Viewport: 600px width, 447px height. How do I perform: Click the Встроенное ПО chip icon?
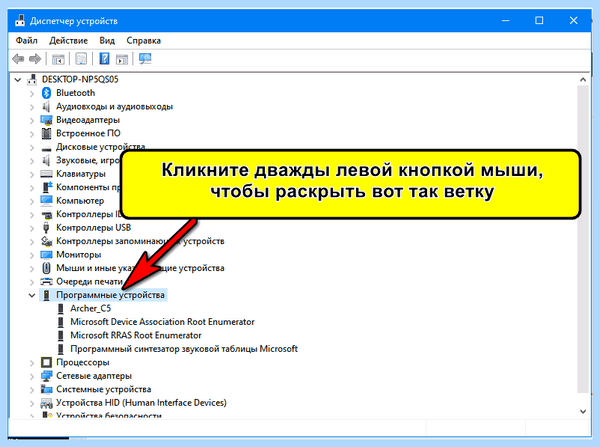click(x=46, y=133)
